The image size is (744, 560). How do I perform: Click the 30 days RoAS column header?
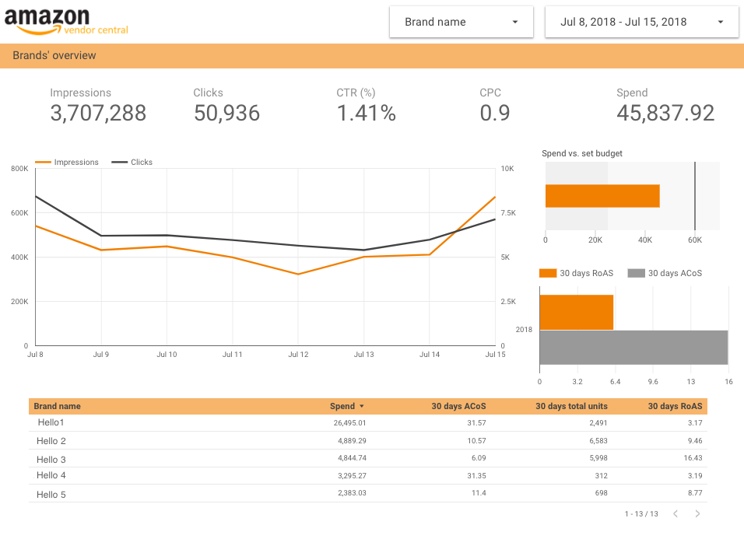tap(675, 406)
